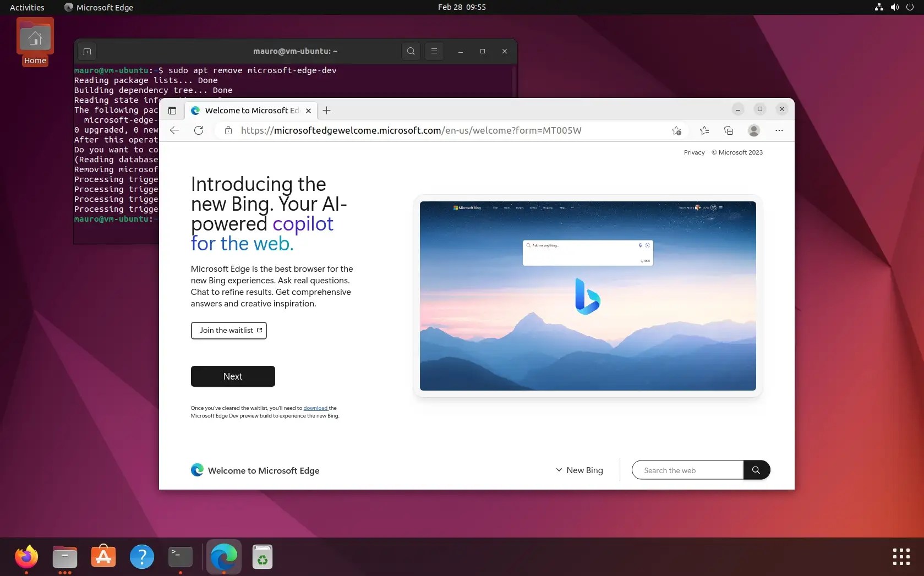Screen dimensions: 924x576
Task: Click the Search the web field
Action: (686, 470)
